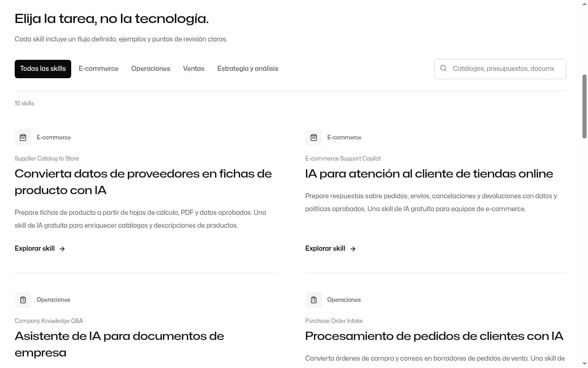Open the Estrategia y análisis tab

coord(248,69)
